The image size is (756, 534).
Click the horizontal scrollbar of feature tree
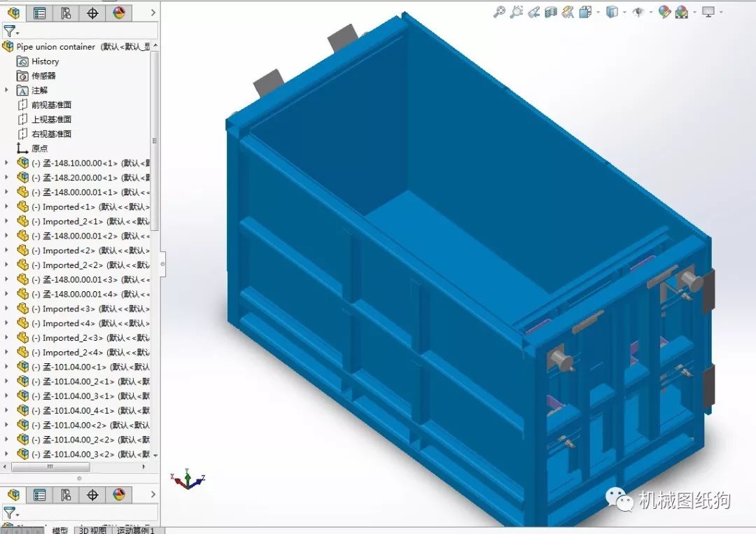49,467
